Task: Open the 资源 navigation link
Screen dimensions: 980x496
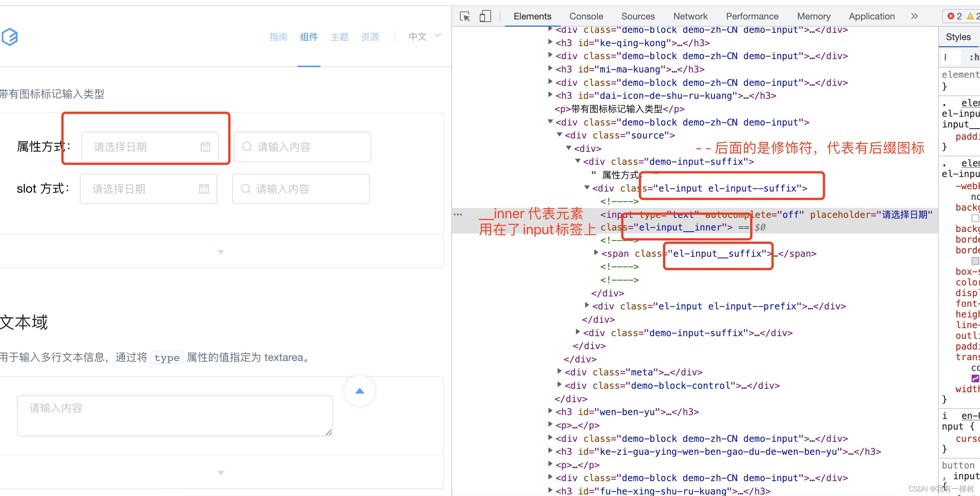Action: coord(369,37)
